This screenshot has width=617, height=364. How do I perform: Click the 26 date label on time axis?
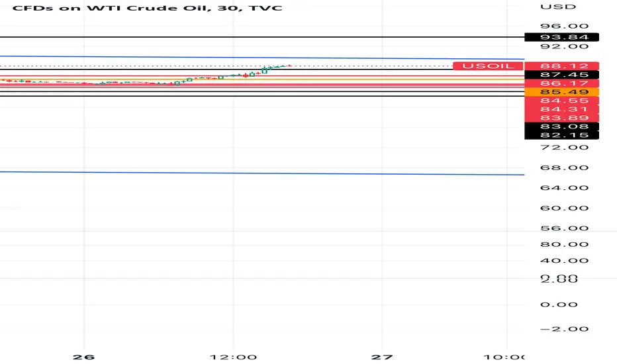(84, 357)
